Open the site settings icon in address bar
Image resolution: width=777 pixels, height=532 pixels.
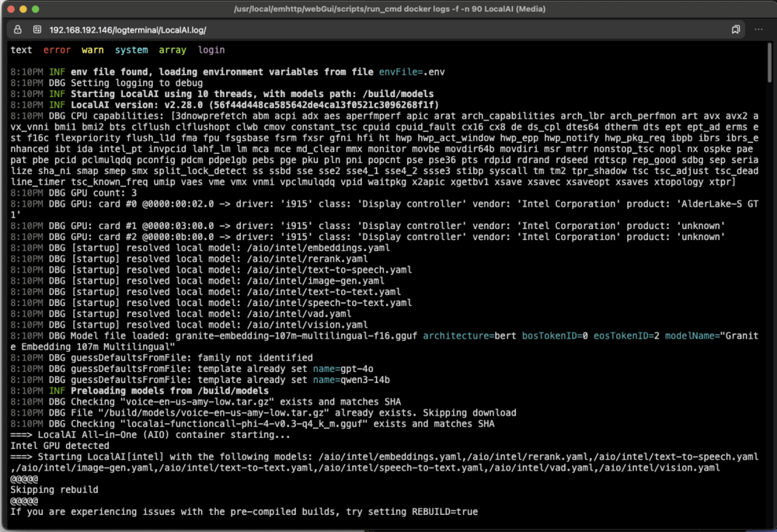coord(37,30)
